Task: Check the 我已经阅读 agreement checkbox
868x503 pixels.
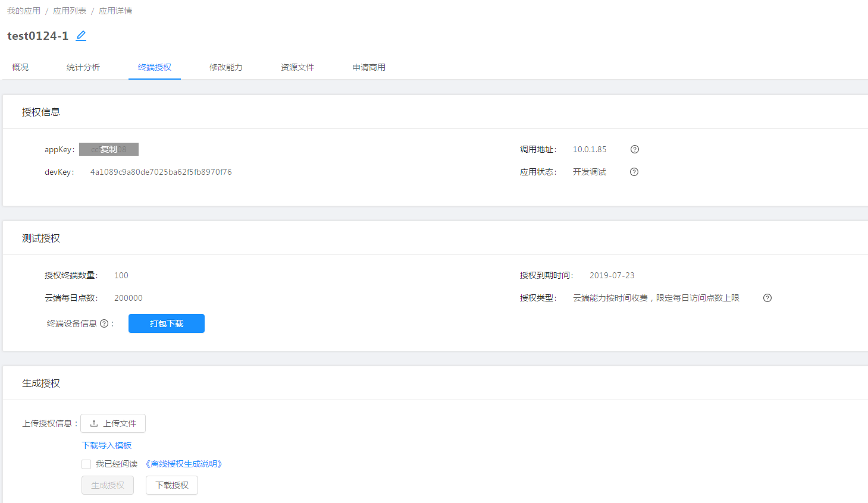Action: click(x=86, y=464)
